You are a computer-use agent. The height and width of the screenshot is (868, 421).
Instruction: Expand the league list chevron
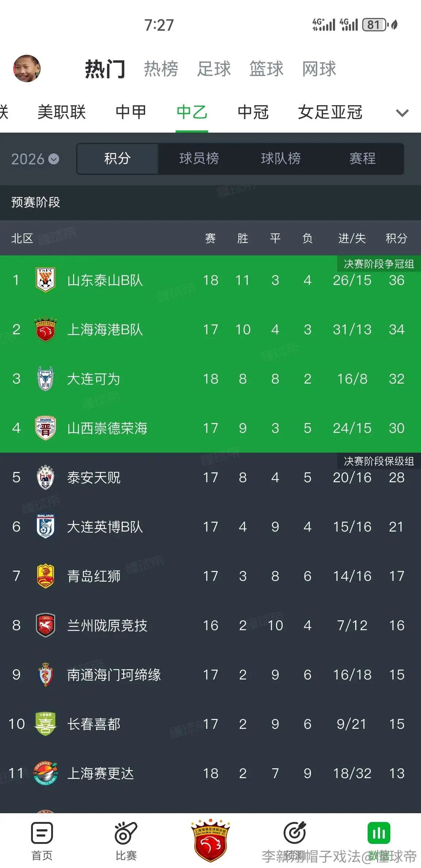pos(402,113)
